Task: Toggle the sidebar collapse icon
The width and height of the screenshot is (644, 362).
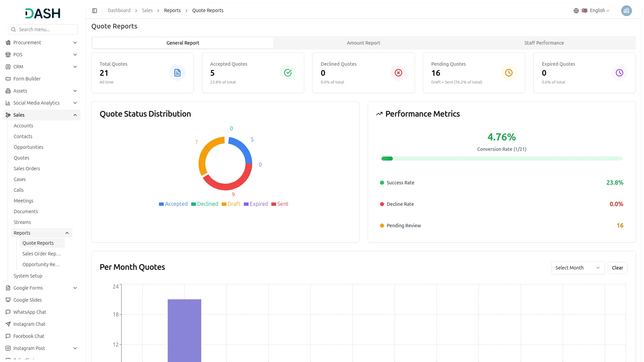Action: pos(95,11)
